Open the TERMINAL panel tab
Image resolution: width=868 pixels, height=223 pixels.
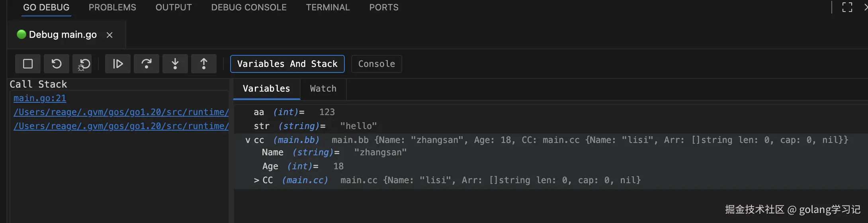(328, 8)
